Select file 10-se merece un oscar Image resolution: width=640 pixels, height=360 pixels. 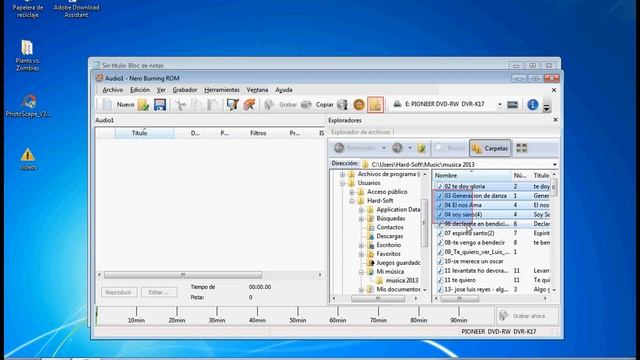[473, 262]
